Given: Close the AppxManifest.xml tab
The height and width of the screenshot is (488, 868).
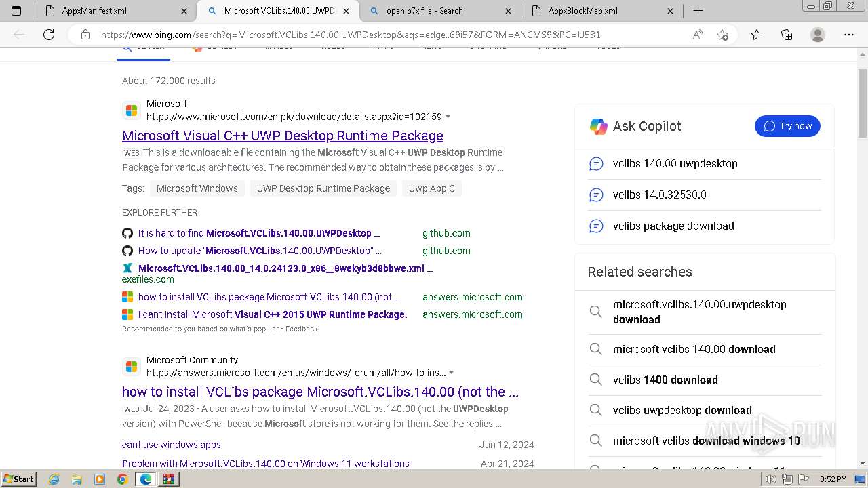Looking at the screenshot, I should tap(184, 11).
